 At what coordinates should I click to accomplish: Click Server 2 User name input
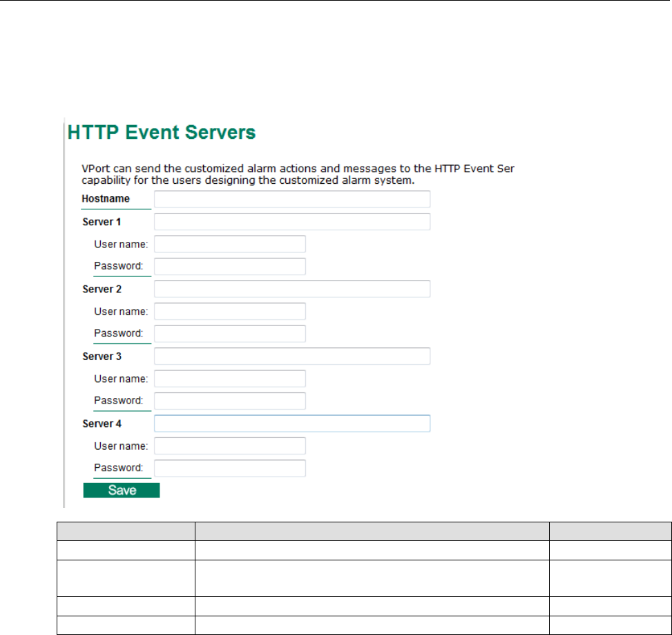pos(229,312)
